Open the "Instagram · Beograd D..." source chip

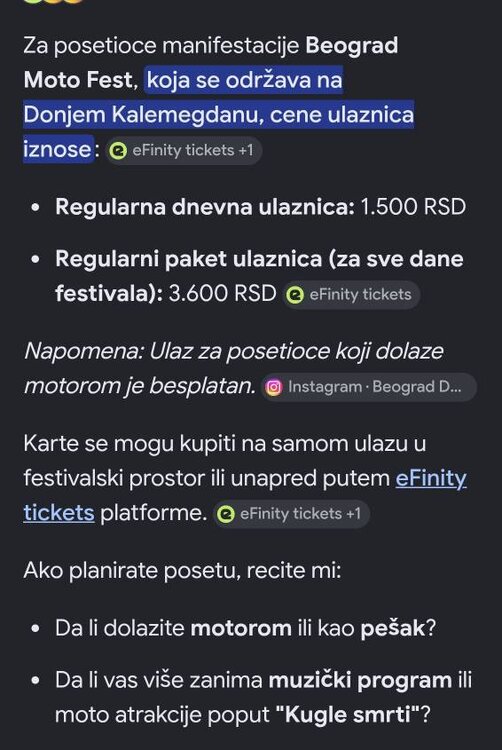click(x=368, y=387)
